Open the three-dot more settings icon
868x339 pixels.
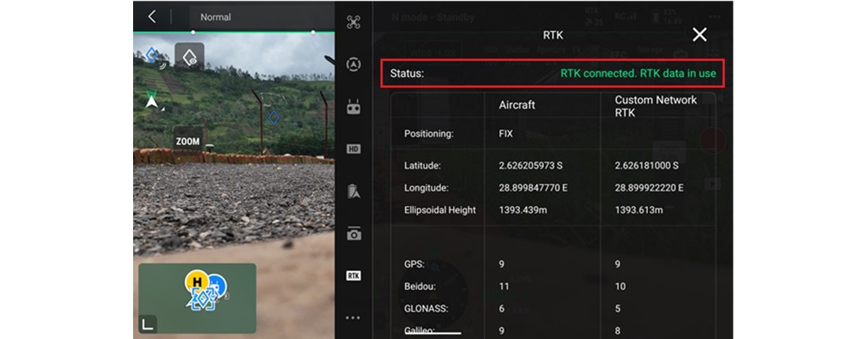tap(353, 317)
